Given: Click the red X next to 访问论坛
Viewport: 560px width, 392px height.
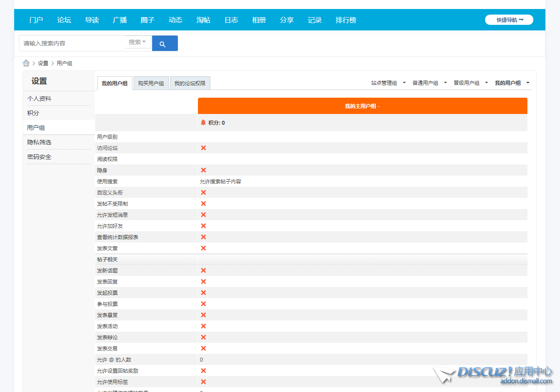Looking at the screenshot, I should 204,148.
